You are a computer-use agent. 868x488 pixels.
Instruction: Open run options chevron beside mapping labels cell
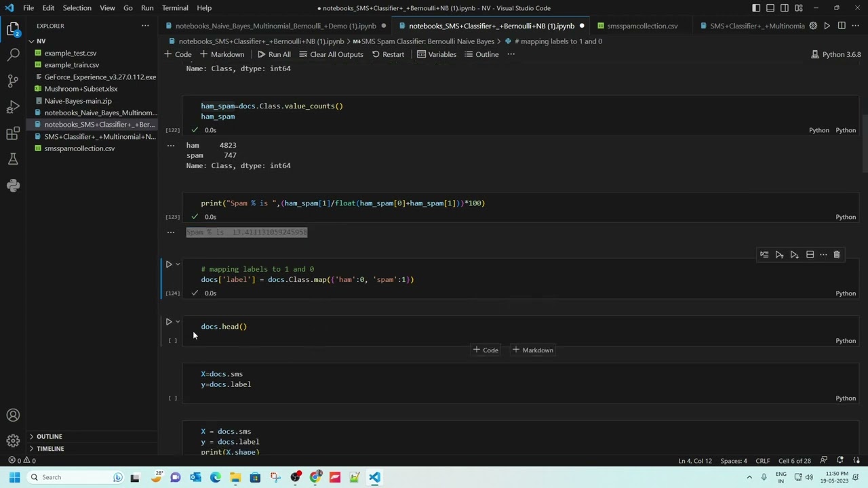coord(178,264)
